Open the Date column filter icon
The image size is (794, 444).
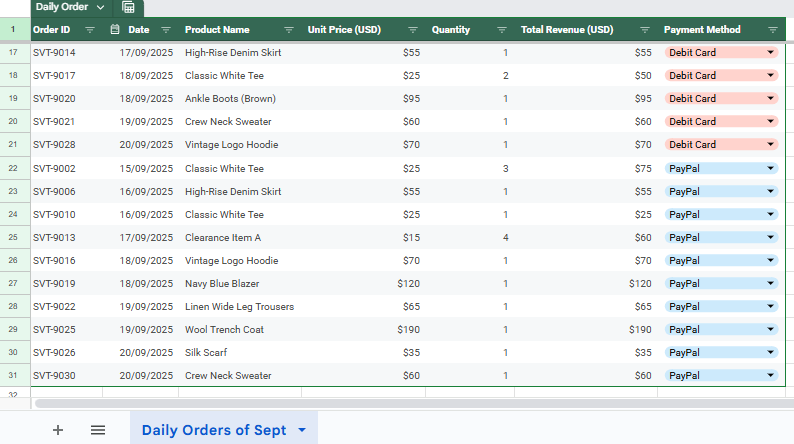point(166,30)
